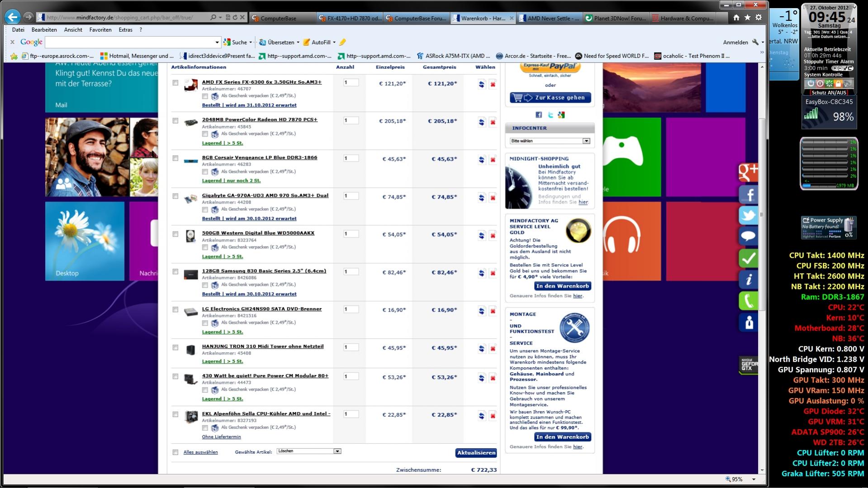Select checkbox for AMD FX-6300 item
Screen dimensions: 868x488
pos(175,83)
